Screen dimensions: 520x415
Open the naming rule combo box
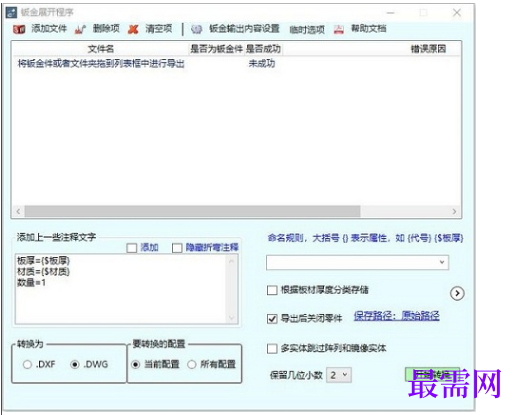click(x=357, y=262)
